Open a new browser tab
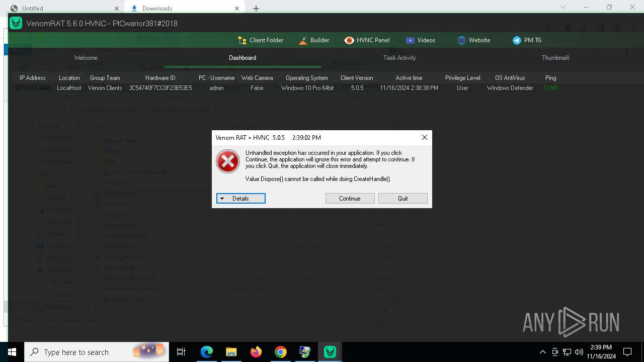 tap(256, 8)
